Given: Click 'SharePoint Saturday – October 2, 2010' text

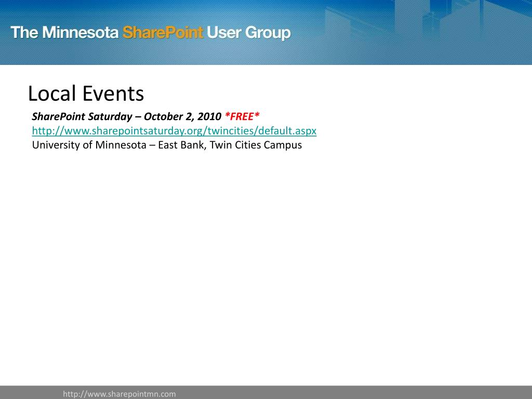Looking at the screenshot, I should (x=127, y=116).
